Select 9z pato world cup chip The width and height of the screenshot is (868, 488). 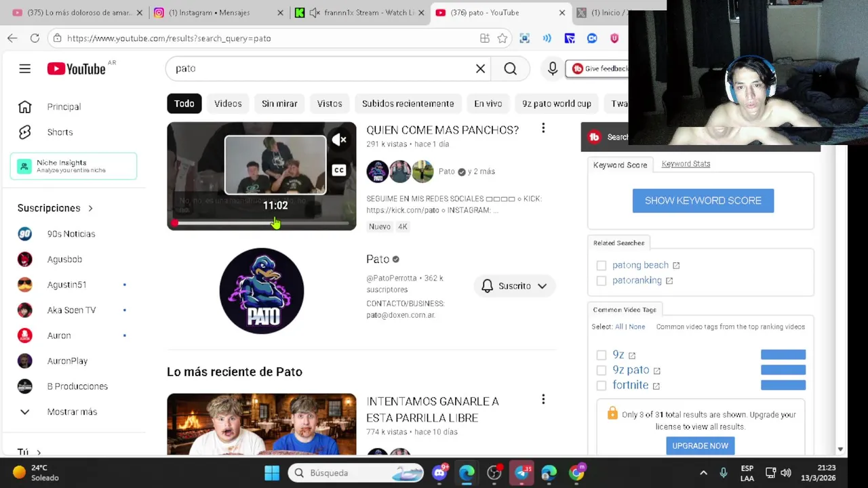click(x=557, y=104)
